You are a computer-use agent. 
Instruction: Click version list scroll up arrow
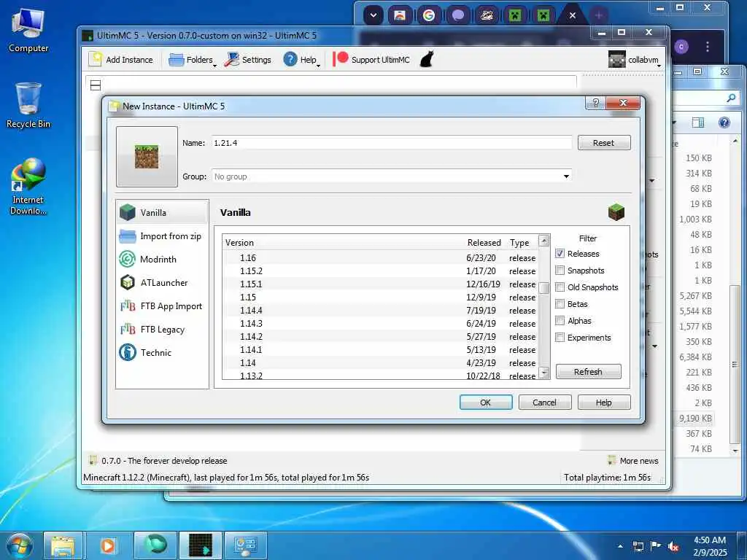[544, 241]
